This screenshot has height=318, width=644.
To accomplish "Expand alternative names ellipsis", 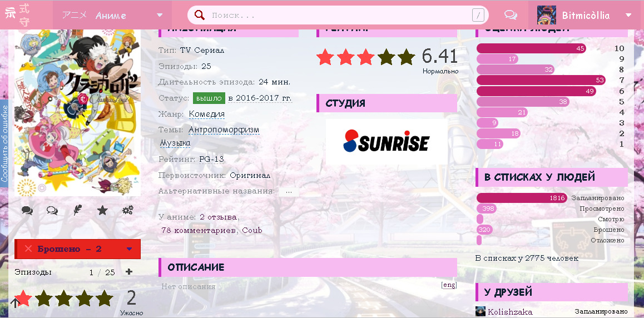I will (289, 191).
